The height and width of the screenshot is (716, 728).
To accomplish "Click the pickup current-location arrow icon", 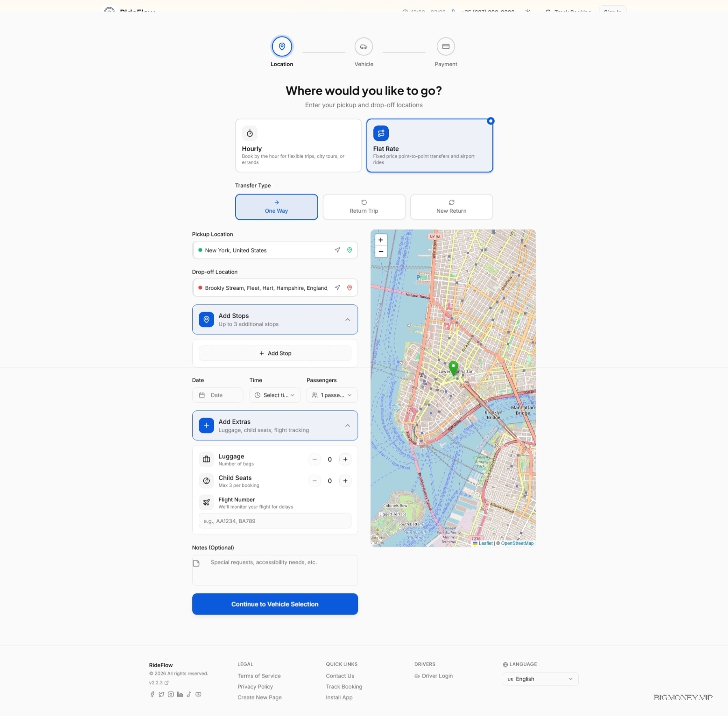I will coord(337,250).
